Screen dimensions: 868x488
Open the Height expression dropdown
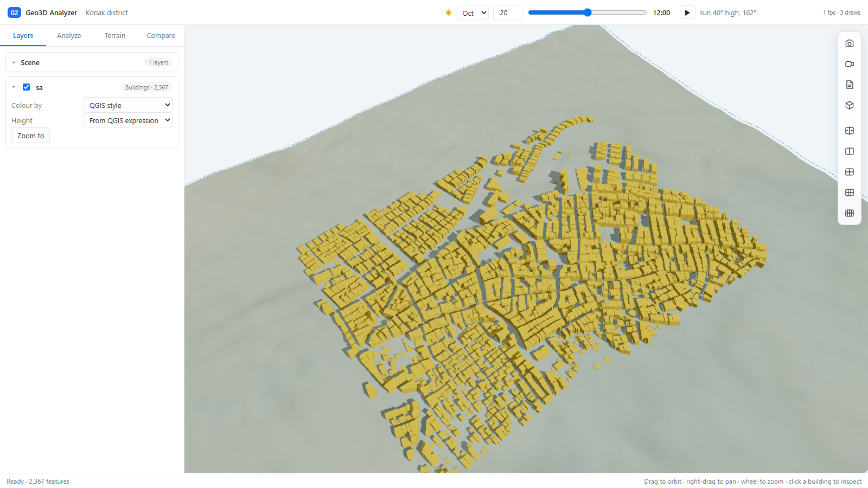point(128,120)
